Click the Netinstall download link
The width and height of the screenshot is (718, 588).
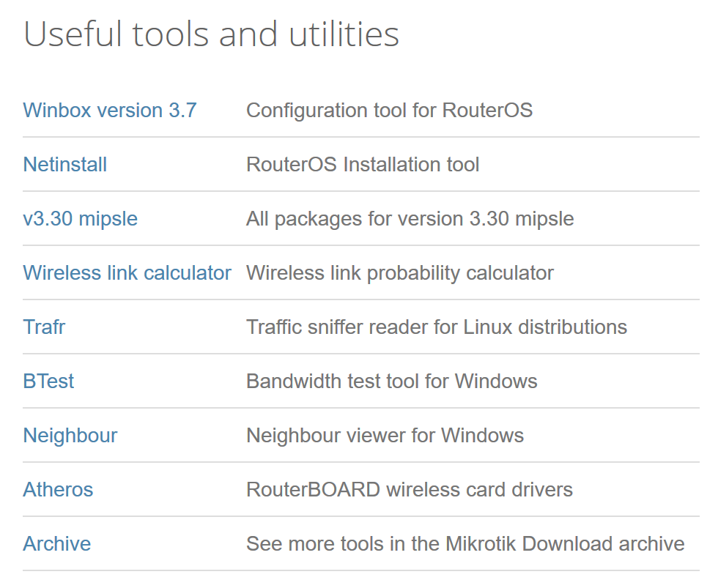pos(65,164)
